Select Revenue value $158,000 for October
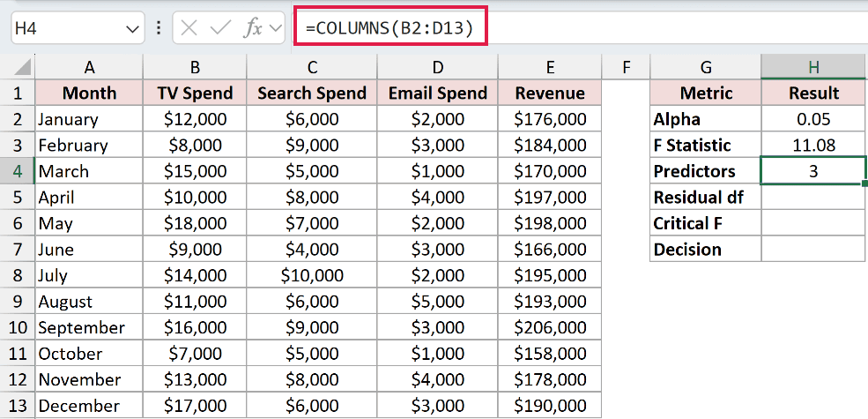The width and height of the screenshot is (868, 419). (x=550, y=354)
